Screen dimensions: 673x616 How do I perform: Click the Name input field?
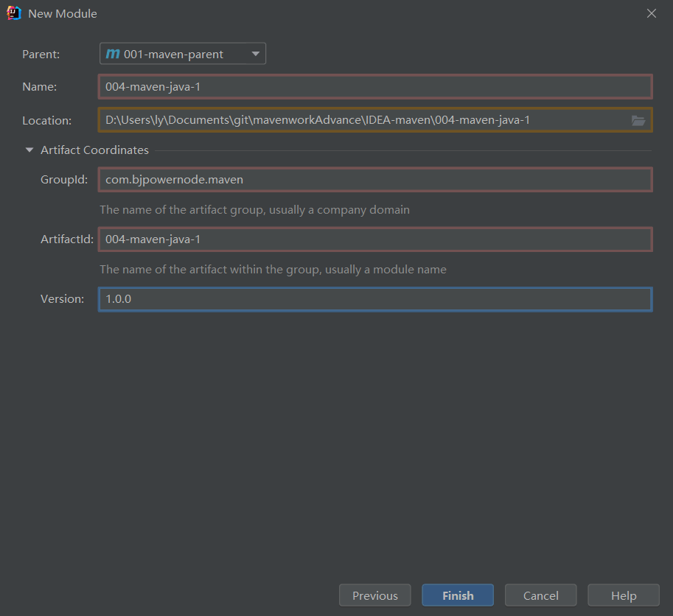point(375,87)
